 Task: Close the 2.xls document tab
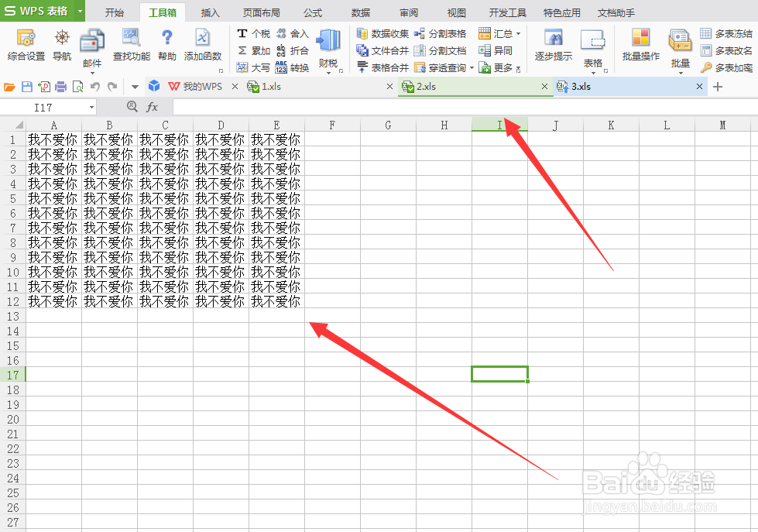coord(544,87)
